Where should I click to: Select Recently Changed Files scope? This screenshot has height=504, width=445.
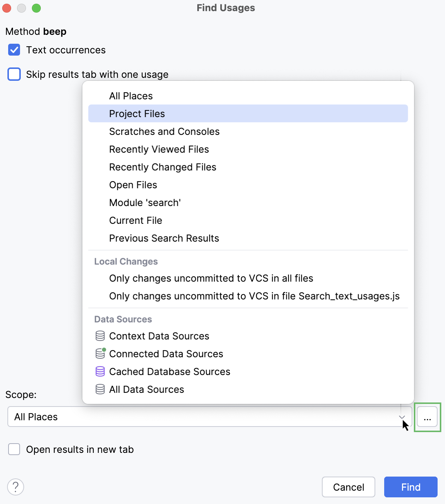click(162, 167)
